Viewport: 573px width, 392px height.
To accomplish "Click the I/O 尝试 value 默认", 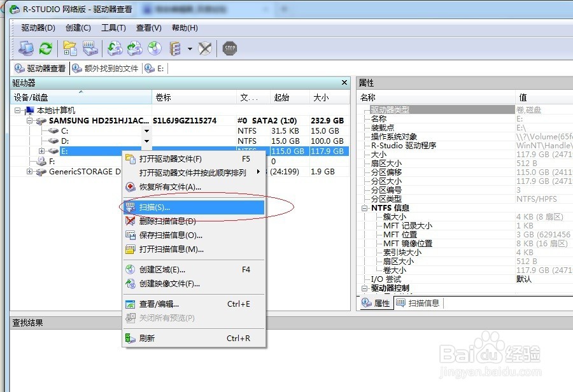I will (524, 279).
